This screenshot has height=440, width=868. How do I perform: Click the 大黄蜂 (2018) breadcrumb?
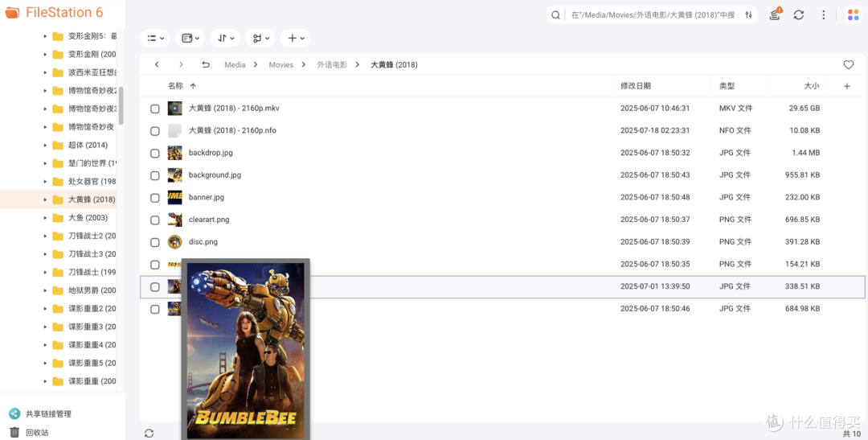(x=394, y=65)
